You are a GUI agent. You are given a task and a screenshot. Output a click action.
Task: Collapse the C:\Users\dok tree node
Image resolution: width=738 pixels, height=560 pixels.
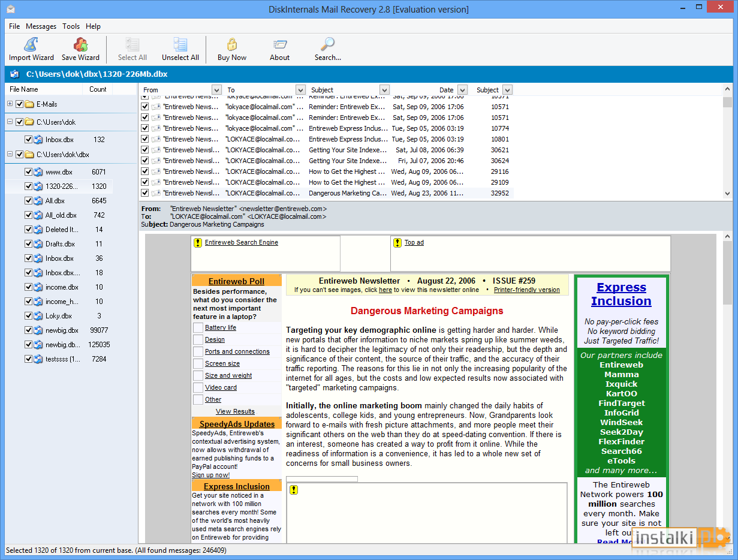coord(10,122)
